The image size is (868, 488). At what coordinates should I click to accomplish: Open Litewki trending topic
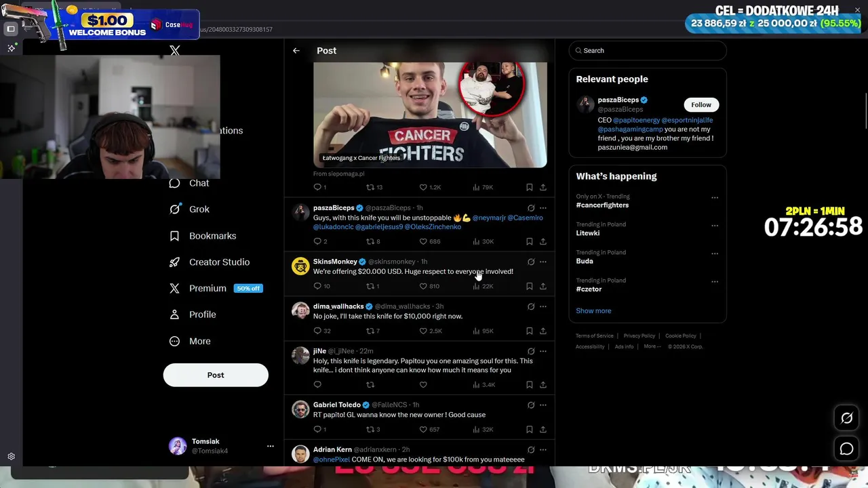(x=588, y=233)
